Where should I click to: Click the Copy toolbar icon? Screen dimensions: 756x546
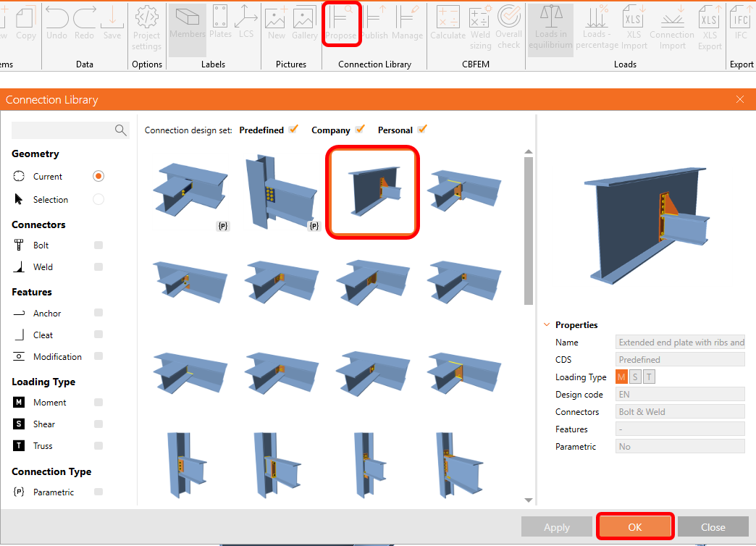point(26,22)
